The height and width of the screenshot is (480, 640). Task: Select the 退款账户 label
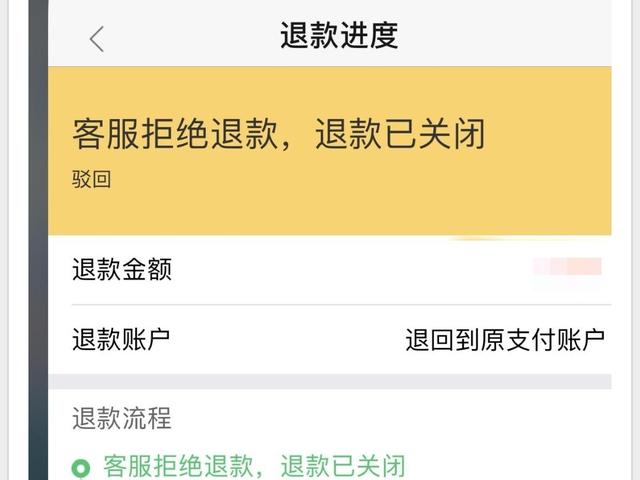(121, 339)
